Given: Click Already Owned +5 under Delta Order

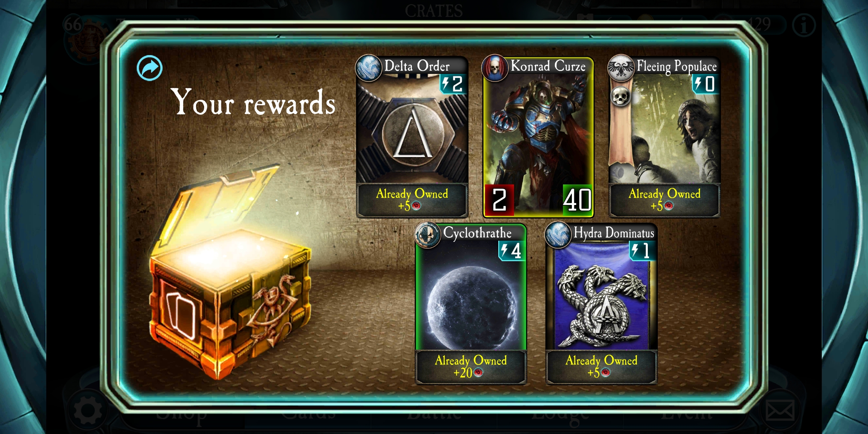Looking at the screenshot, I should (x=412, y=200).
